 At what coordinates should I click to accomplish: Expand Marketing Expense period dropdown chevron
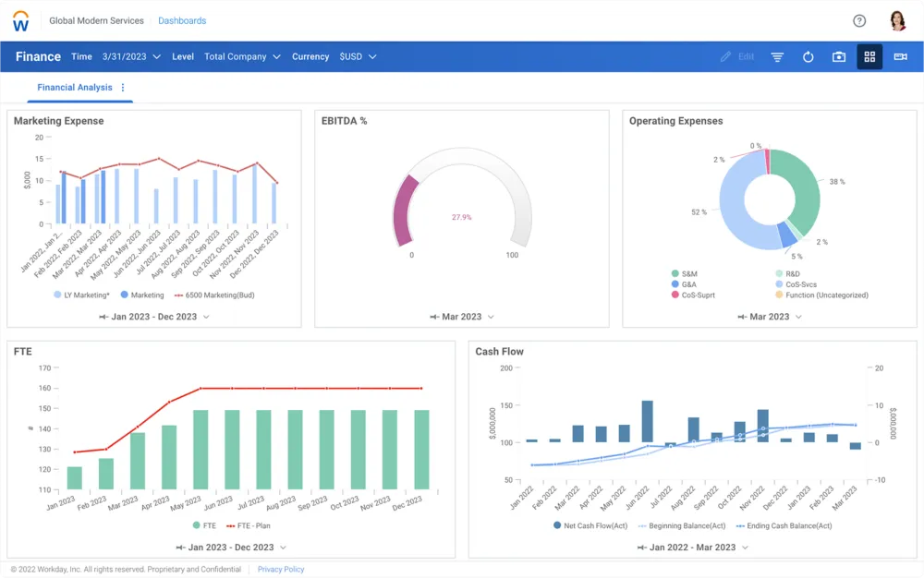pos(206,317)
